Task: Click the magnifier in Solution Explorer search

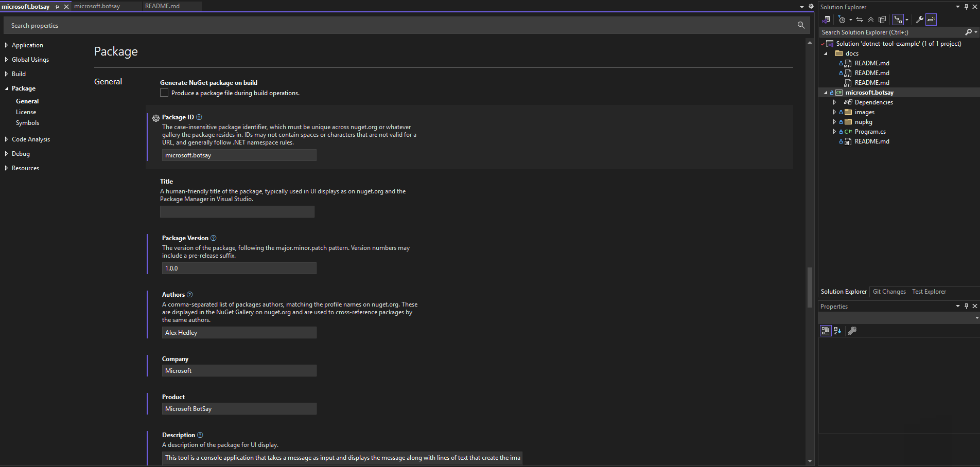Action: coord(969,32)
